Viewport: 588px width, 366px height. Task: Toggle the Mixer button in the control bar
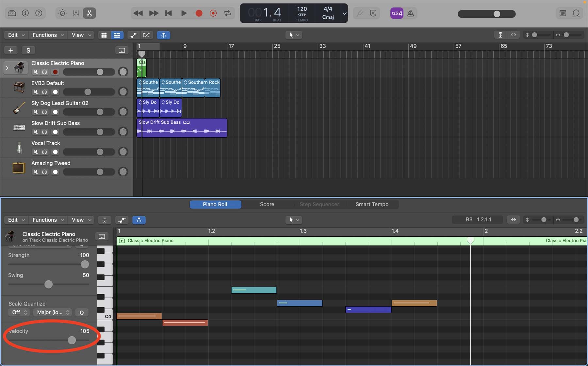76,13
